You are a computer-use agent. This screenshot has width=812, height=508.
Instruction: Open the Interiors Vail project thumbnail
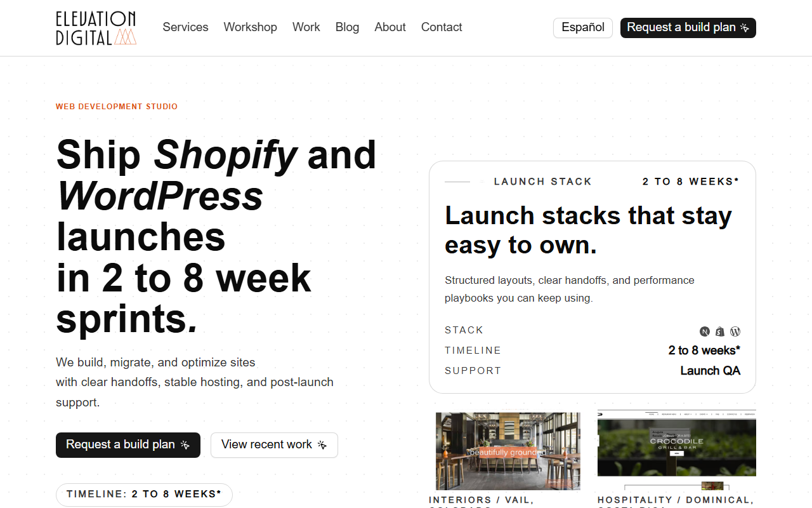tap(508, 451)
